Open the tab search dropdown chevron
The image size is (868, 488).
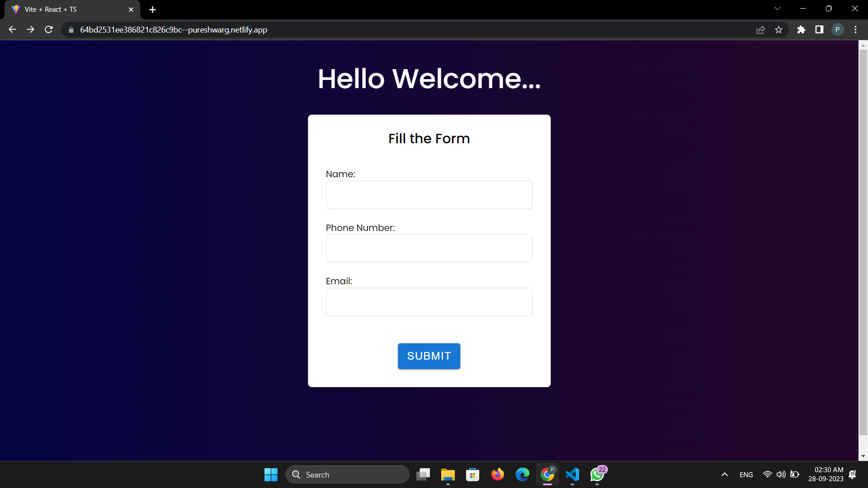777,8
